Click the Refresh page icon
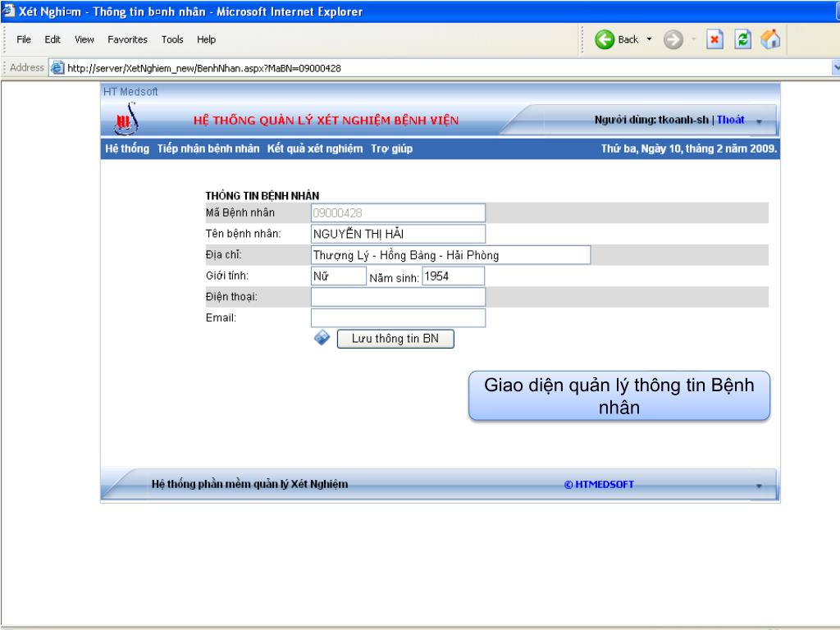 tap(742, 39)
